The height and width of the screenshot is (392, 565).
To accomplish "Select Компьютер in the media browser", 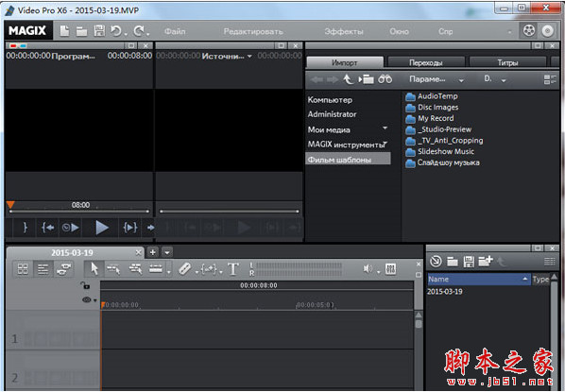I will pos(330,100).
